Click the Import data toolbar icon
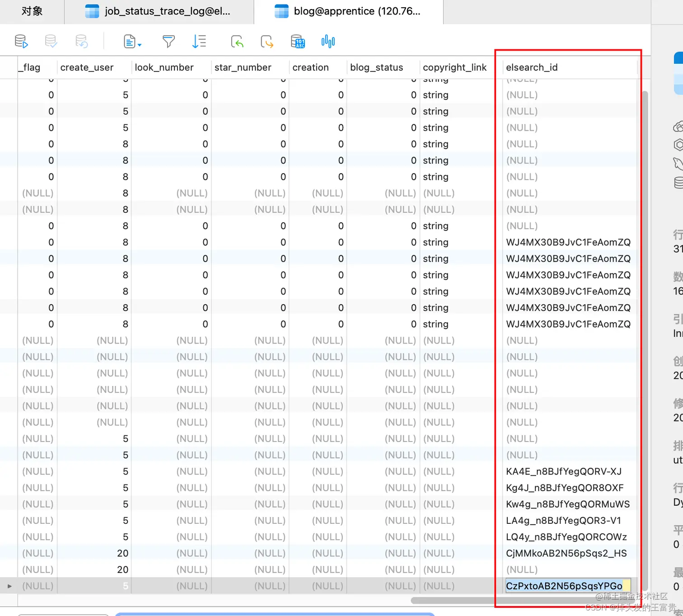The width and height of the screenshot is (683, 616). point(237,42)
